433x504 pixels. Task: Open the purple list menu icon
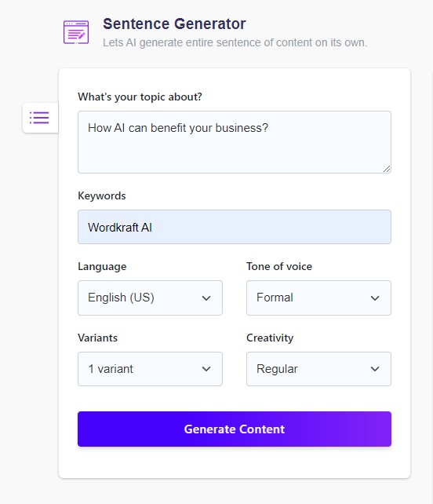(39, 118)
